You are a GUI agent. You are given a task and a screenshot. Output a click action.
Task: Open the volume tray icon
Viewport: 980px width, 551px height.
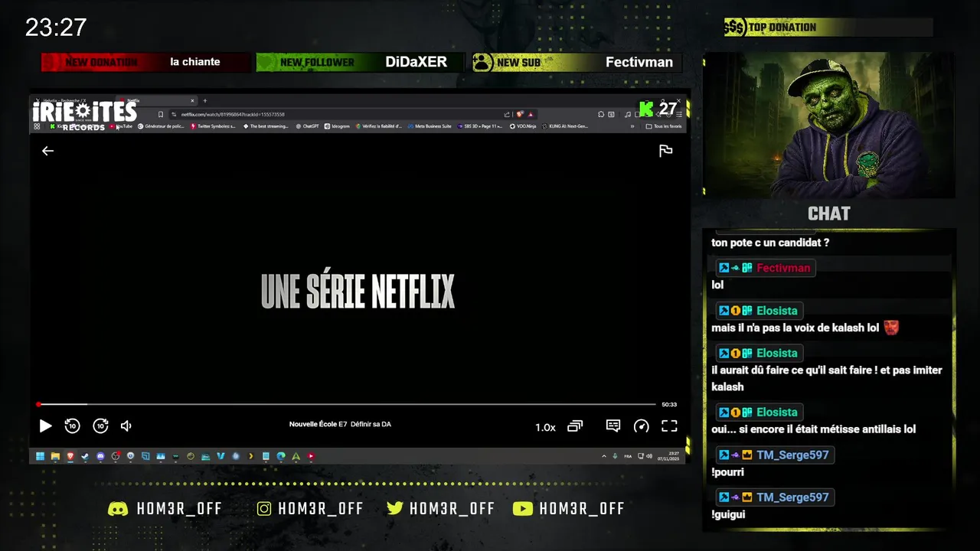coord(649,456)
